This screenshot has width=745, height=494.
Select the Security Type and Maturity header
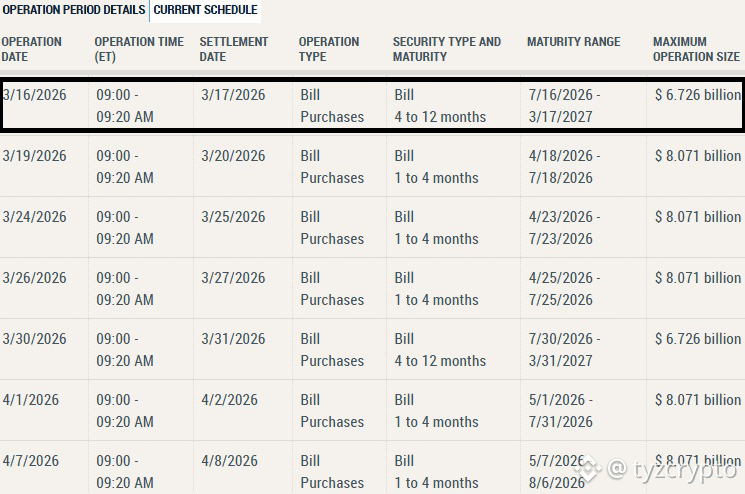click(447, 49)
